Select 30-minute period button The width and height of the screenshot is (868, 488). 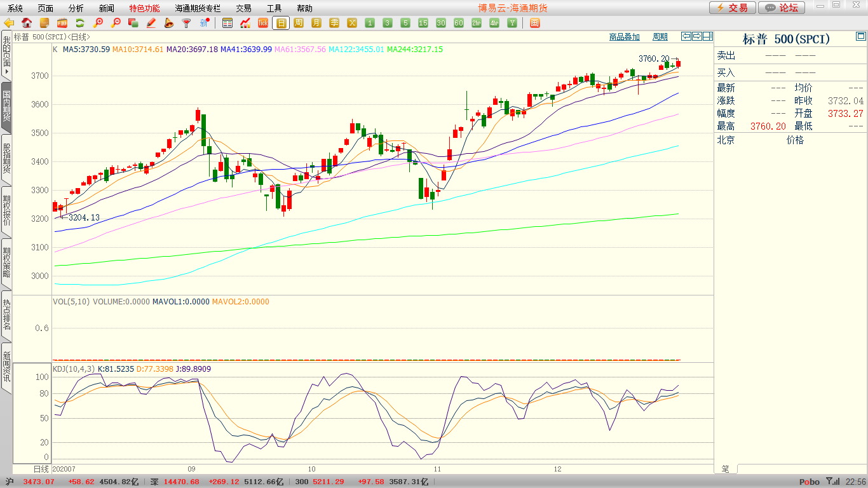pos(441,23)
